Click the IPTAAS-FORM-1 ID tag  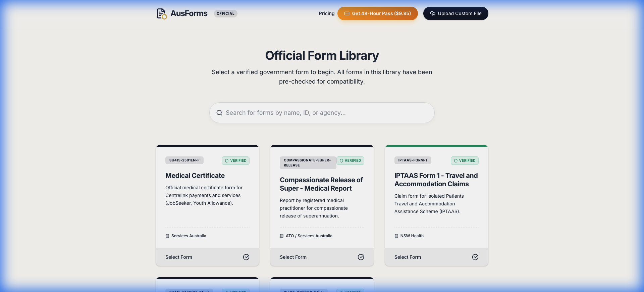[413, 160]
